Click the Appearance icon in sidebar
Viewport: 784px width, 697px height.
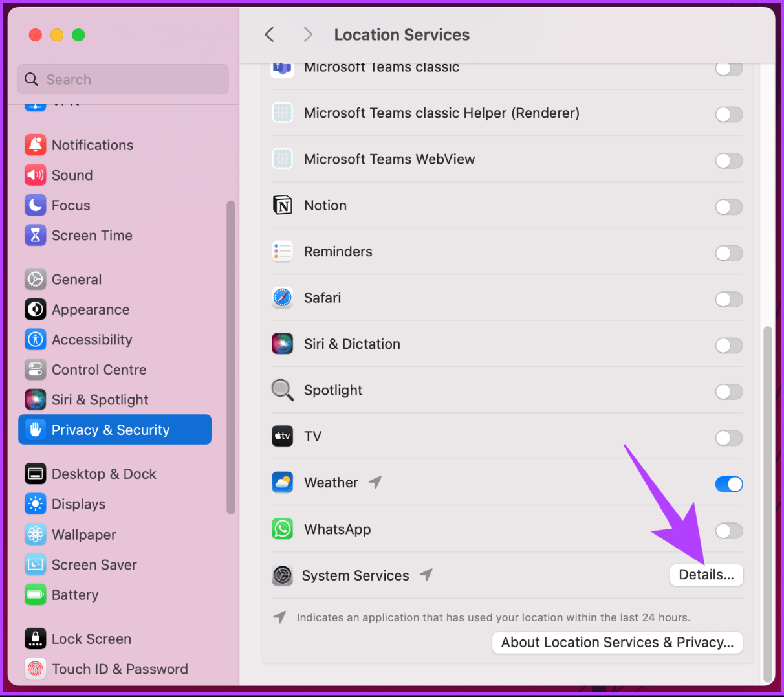[x=36, y=309]
